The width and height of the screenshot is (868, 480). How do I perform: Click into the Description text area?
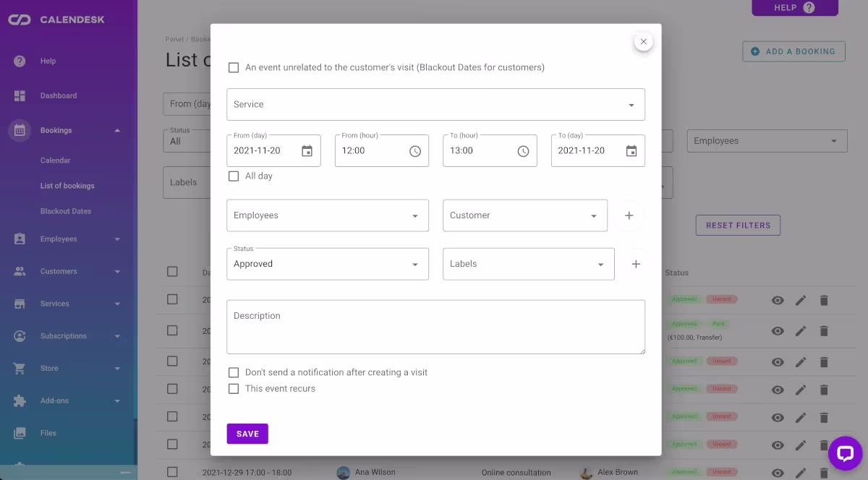[435, 327]
